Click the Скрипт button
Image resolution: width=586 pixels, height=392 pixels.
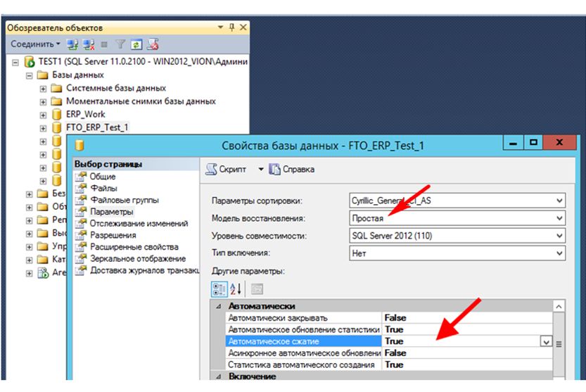coord(226,170)
